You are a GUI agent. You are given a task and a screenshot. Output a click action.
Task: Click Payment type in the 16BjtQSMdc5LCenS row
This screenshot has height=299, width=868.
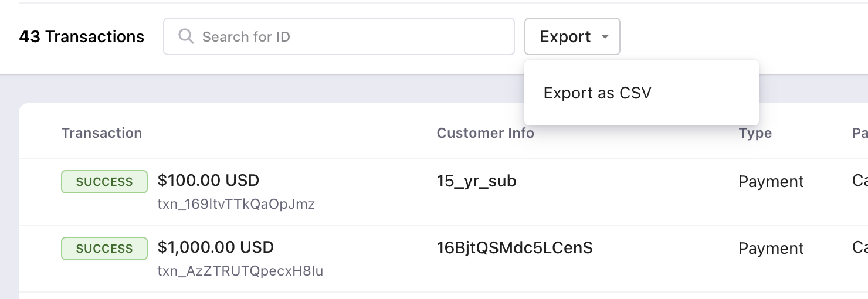point(771,249)
